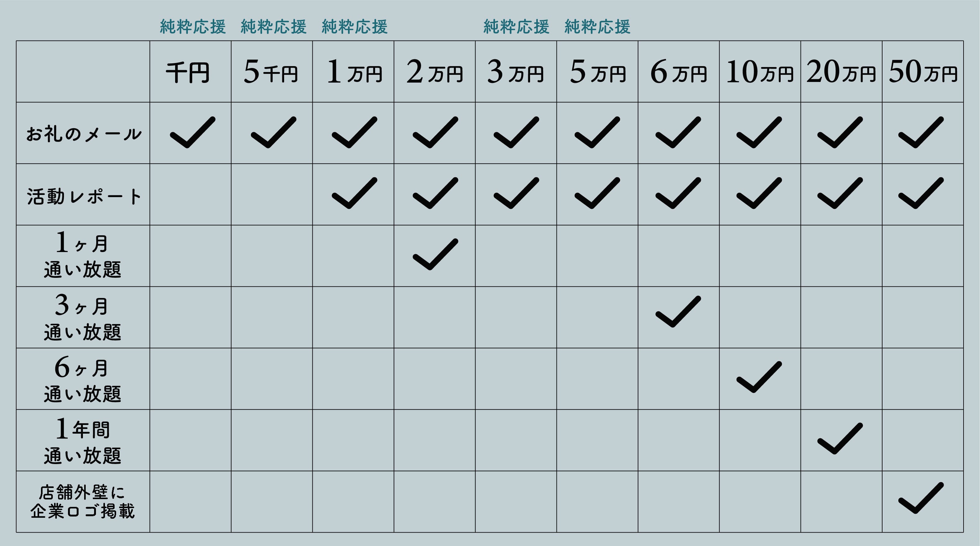Click the お礼のメール row label

point(83,134)
